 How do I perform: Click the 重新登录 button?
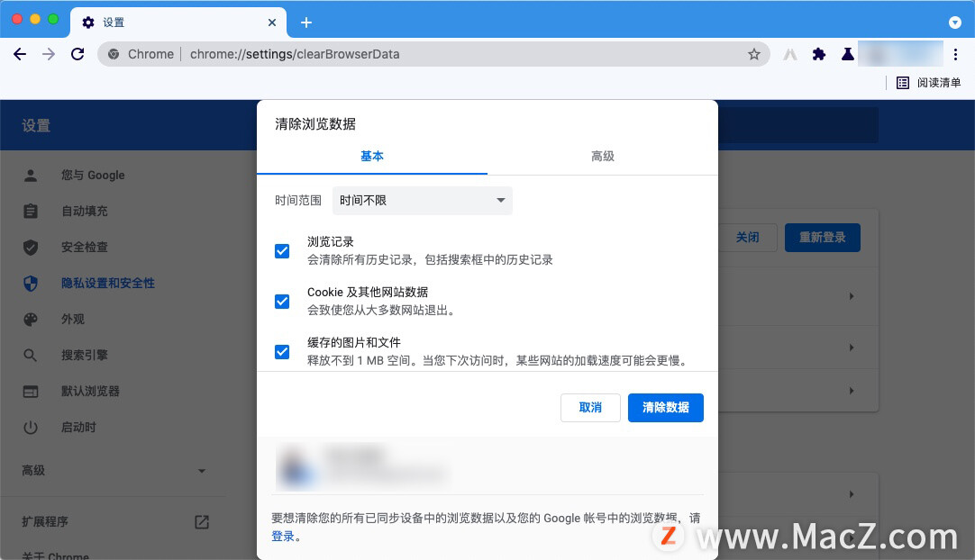[x=822, y=238]
